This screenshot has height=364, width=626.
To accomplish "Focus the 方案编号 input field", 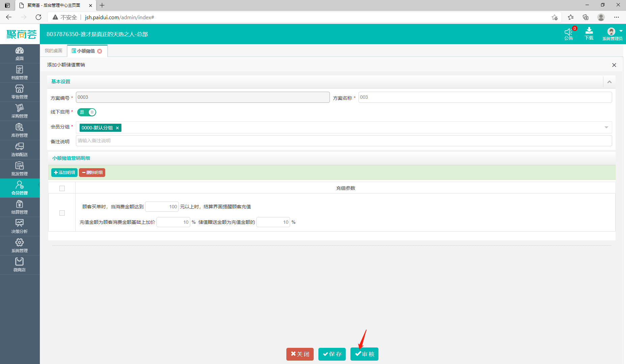I will (203, 97).
